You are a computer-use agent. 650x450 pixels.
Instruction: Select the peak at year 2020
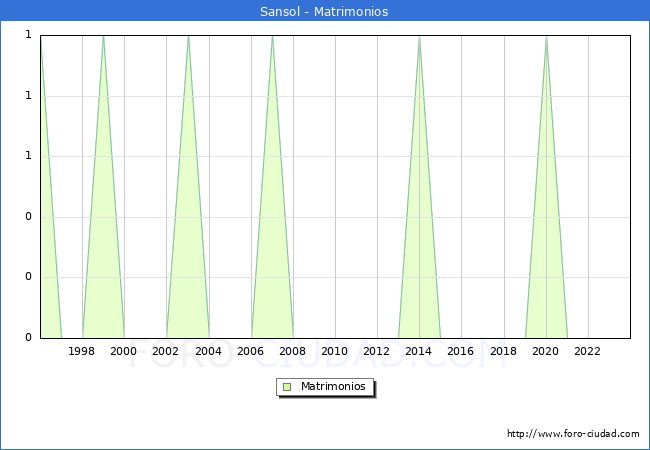click(546, 37)
